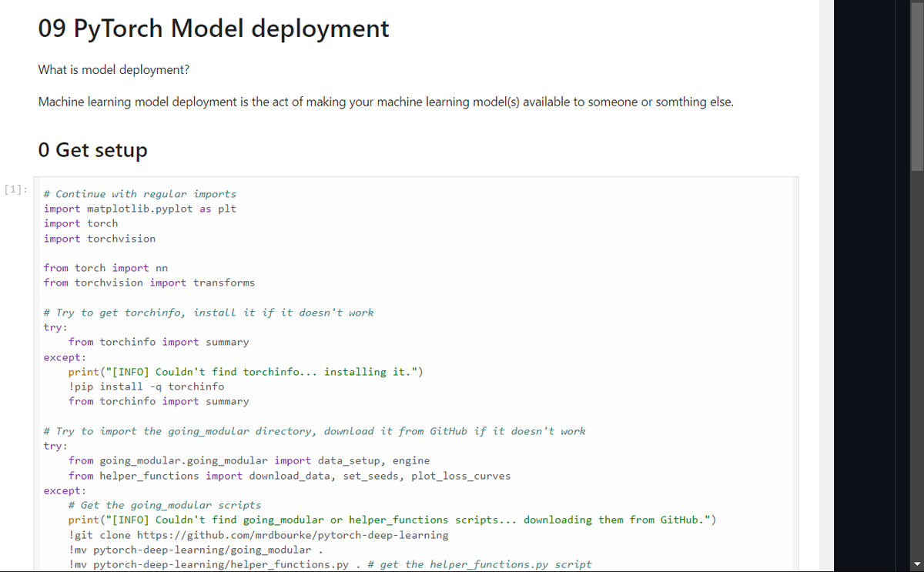Click the "What is model deployment?" line

(x=114, y=70)
